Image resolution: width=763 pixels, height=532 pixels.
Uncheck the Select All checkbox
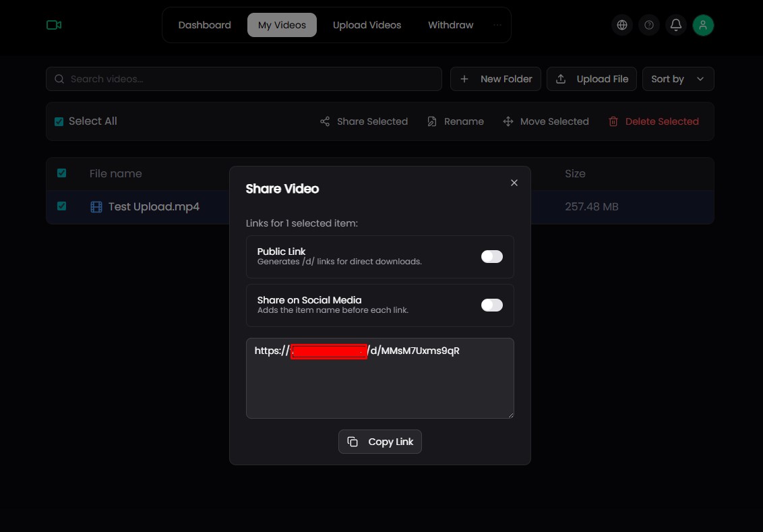pyautogui.click(x=59, y=122)
